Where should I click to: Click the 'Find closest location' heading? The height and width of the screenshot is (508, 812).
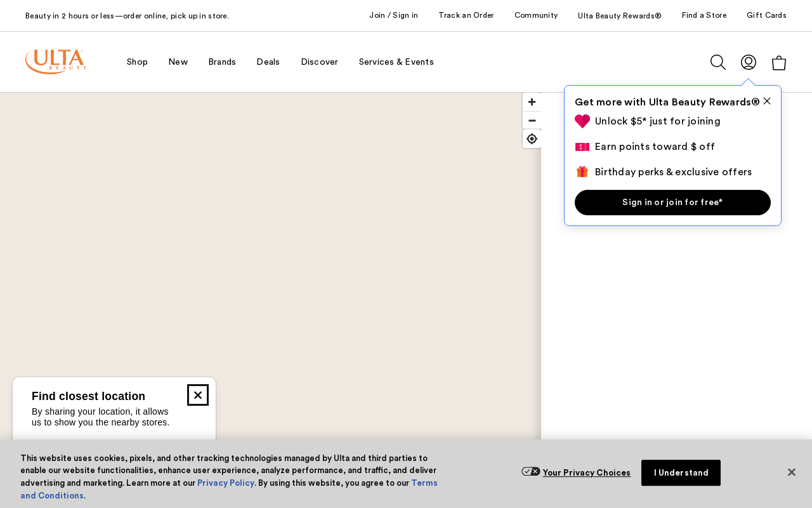point(89,396)
